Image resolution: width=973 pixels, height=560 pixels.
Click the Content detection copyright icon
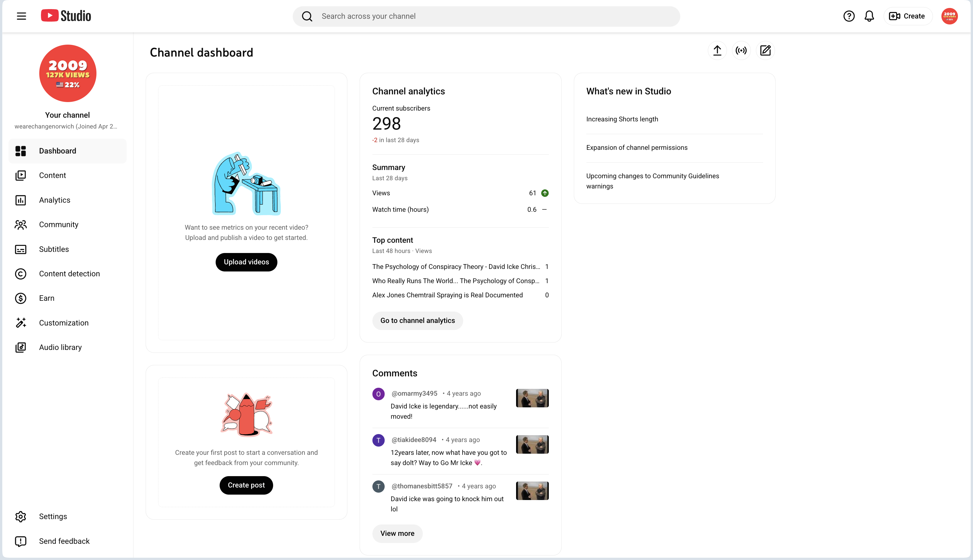click(x=20, y=274)
